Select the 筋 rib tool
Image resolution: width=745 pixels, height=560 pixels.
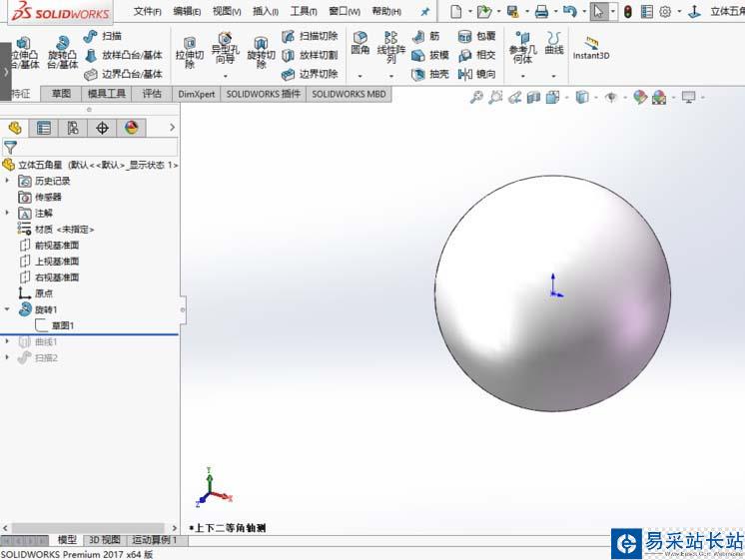point(426,36)
